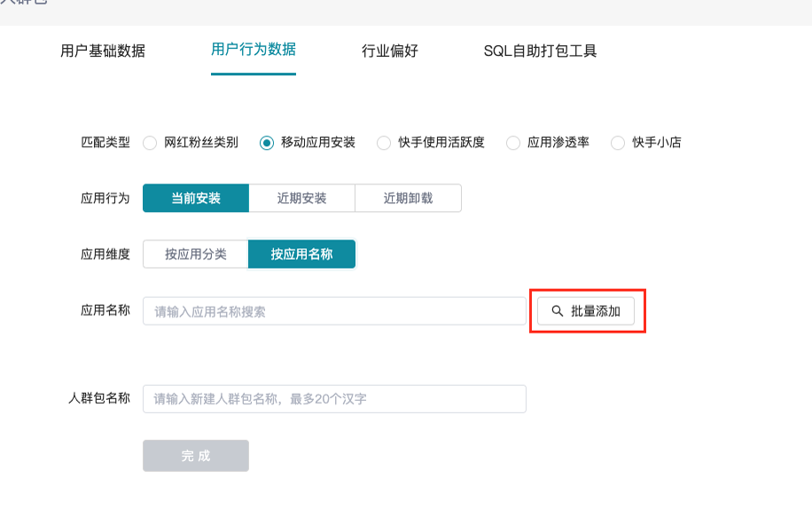Screen dimensions: 812x525
Task: Switch app dimension to 按应用分类
Action: 195,254
